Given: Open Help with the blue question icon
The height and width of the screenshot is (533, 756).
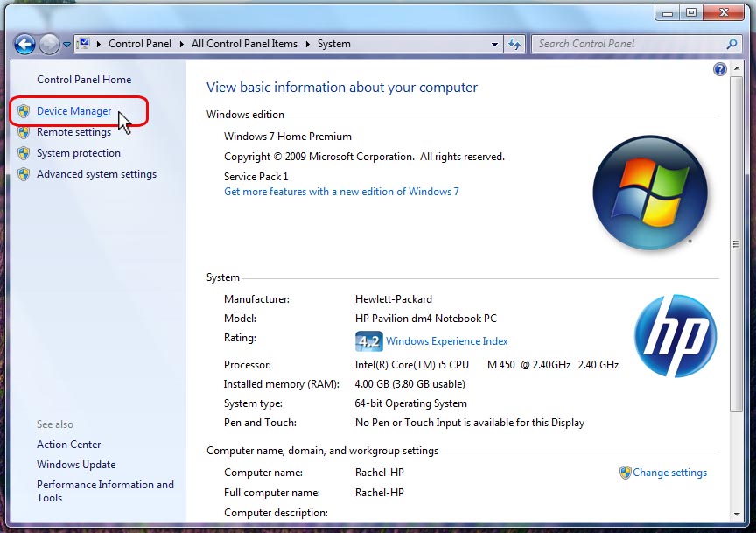Looking at the screenshot, I should click(720, 69).
